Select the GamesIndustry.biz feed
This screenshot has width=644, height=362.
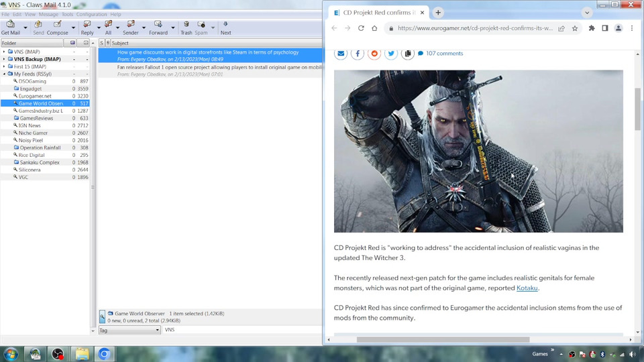[x=40, y=111]
